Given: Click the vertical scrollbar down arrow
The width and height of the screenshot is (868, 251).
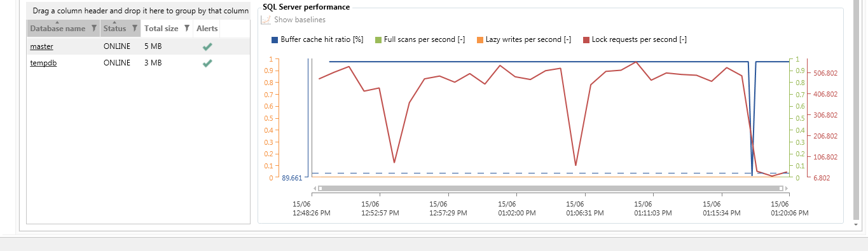Looking at the screenshot, I should click(x=856, y=225).
